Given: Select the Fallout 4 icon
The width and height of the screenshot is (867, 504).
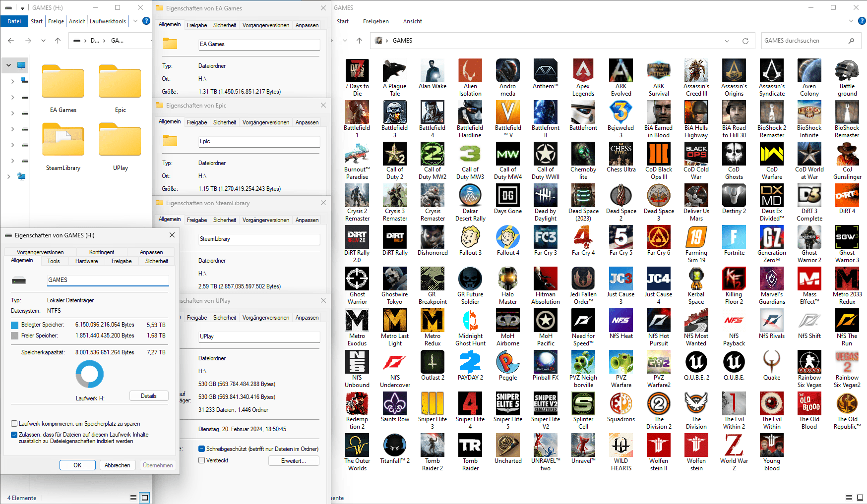Looking at the screenshot, I should click(x=508, y=241).
